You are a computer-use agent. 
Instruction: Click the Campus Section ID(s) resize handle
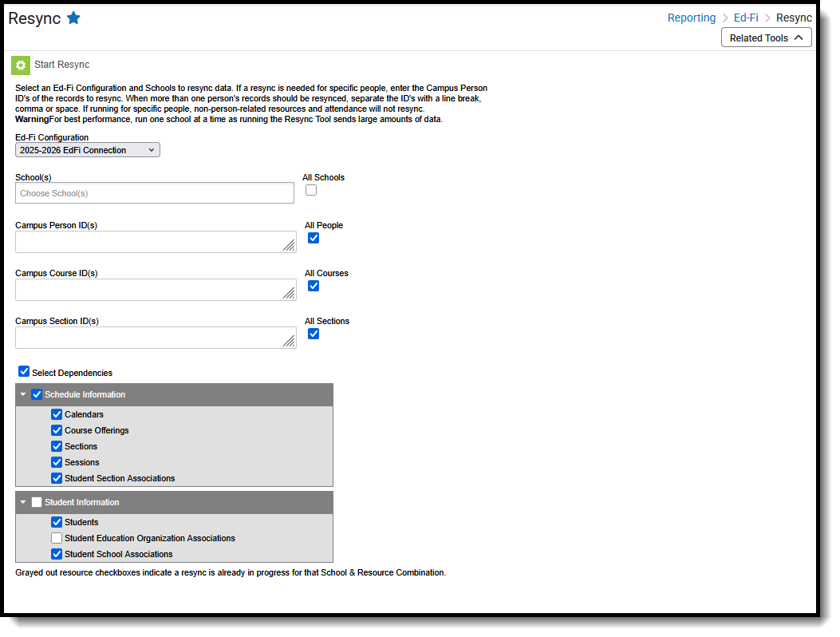pyautogui.click(x=289, y=342)
